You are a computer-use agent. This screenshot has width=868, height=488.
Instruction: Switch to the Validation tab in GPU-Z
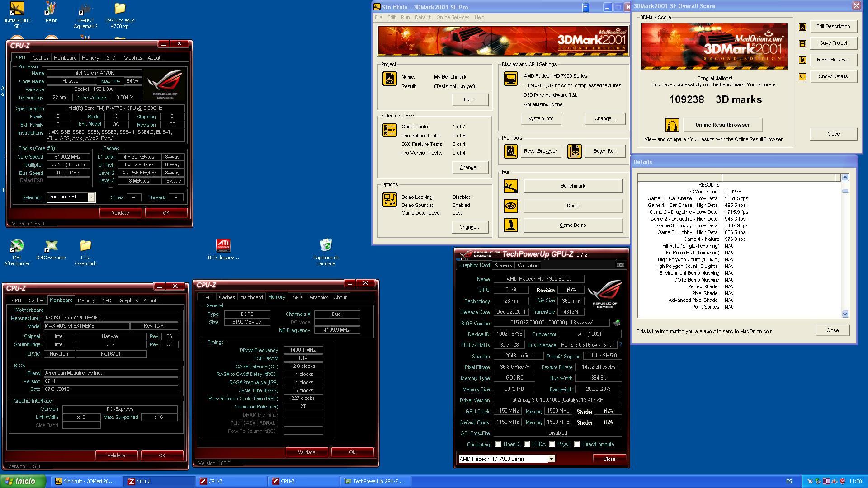pos(528,266)
